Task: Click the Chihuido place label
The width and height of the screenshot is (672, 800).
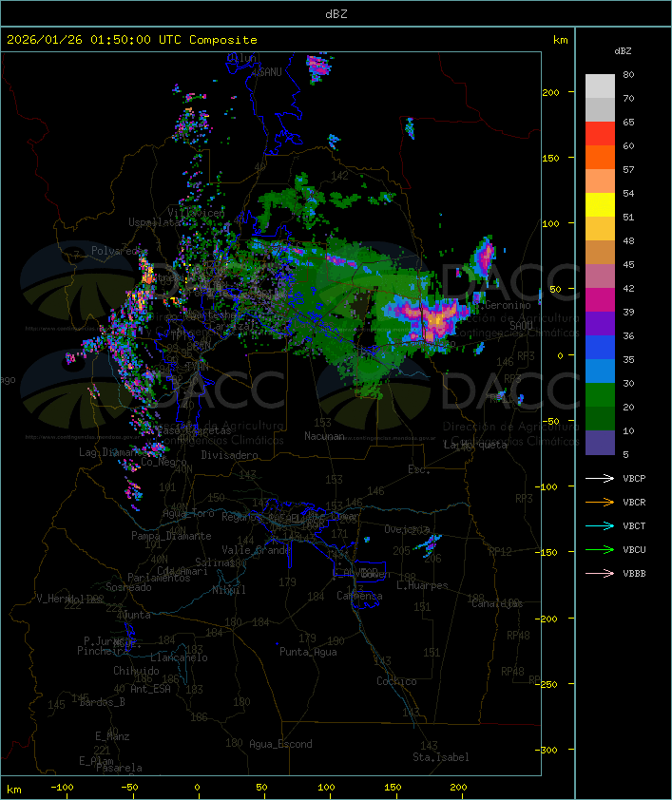Action: click(136, 671)
